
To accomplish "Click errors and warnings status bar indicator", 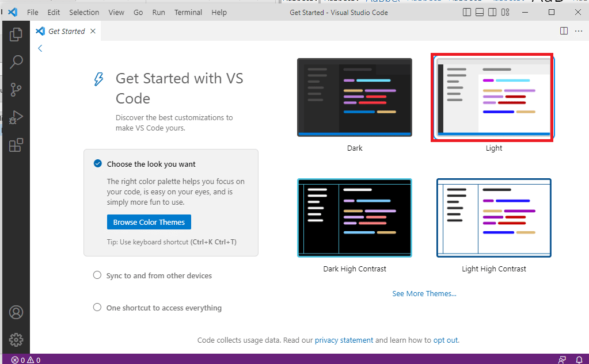I will coord(26,360).
